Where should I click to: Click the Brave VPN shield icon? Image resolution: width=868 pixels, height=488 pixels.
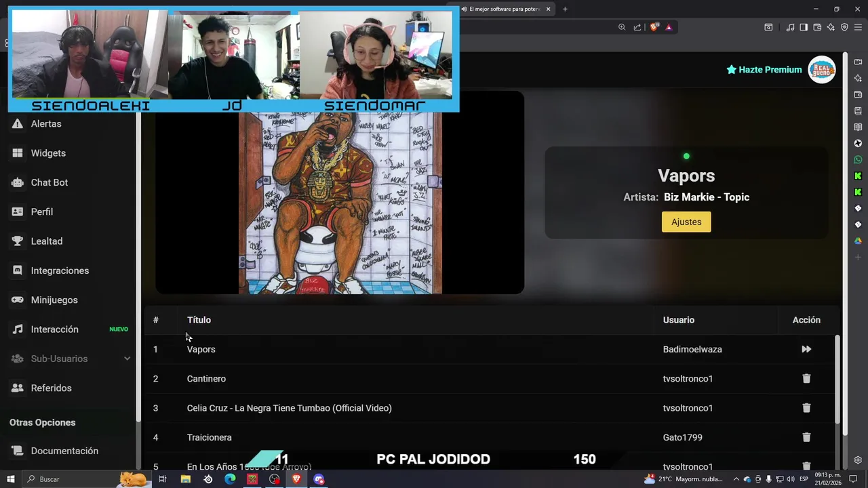click(x=844, y=27)
